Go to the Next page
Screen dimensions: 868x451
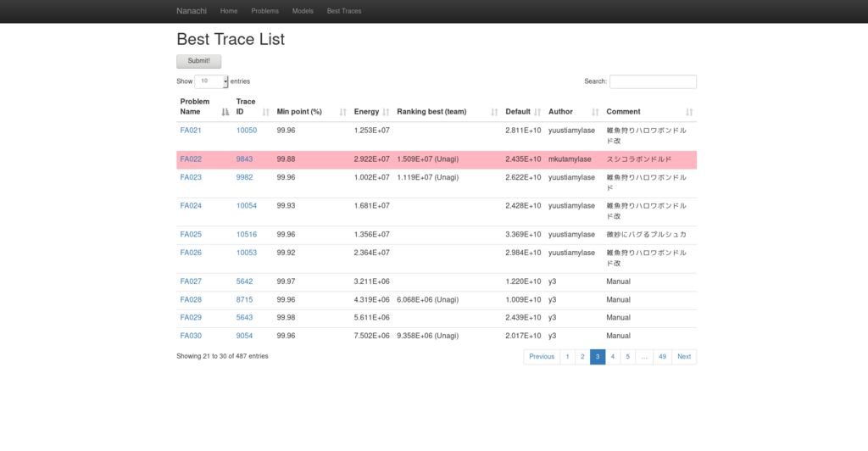coord(684,357)
